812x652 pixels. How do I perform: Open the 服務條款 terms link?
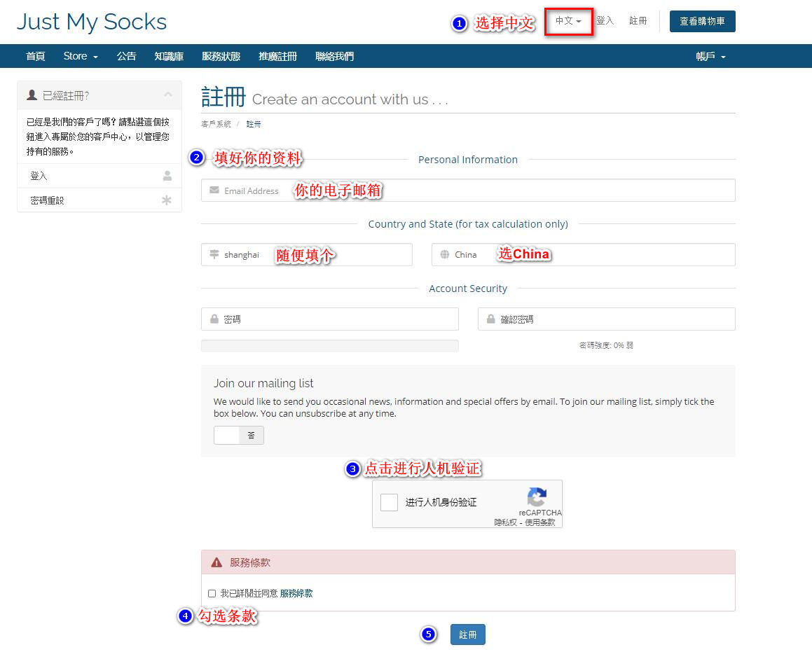296,594
